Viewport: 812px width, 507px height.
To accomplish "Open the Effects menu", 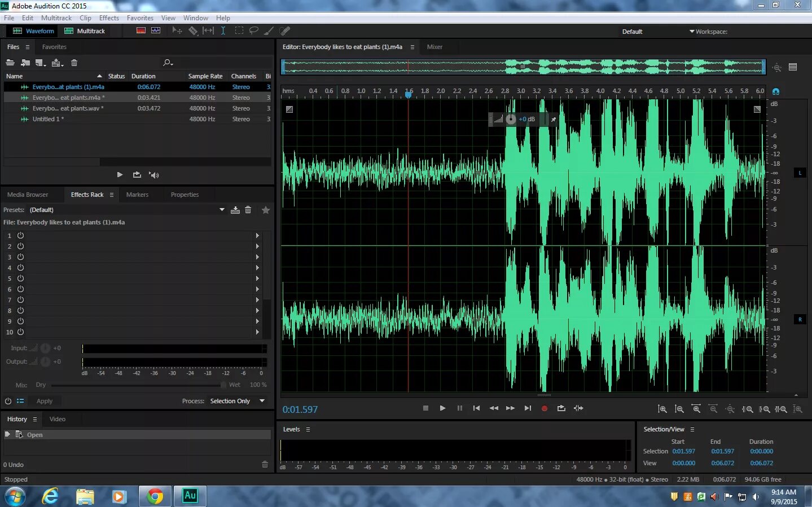I will click(x=109, y=18).
